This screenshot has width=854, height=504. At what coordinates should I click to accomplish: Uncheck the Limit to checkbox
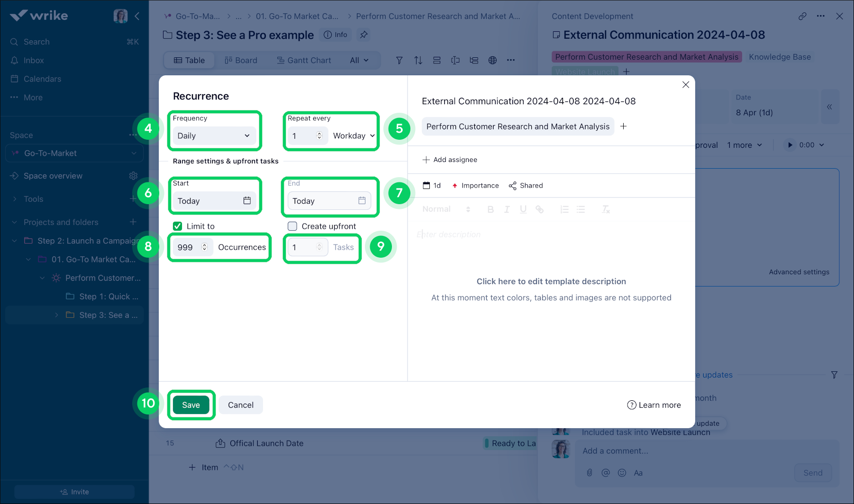click(x=178, y=226)
